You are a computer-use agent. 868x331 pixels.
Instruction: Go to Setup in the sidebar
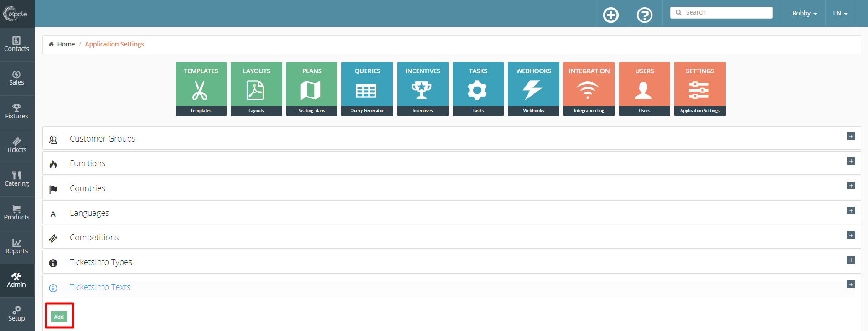17,314
